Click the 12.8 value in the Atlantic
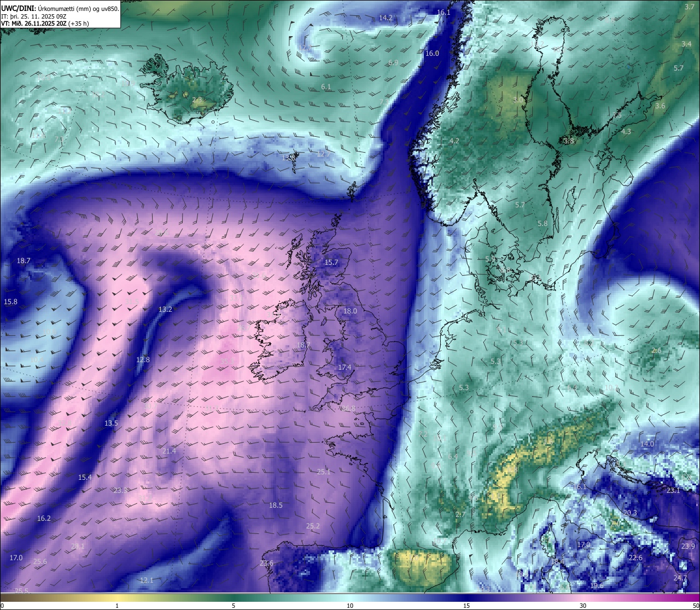The image size is (700, 610). pos(143,359)
